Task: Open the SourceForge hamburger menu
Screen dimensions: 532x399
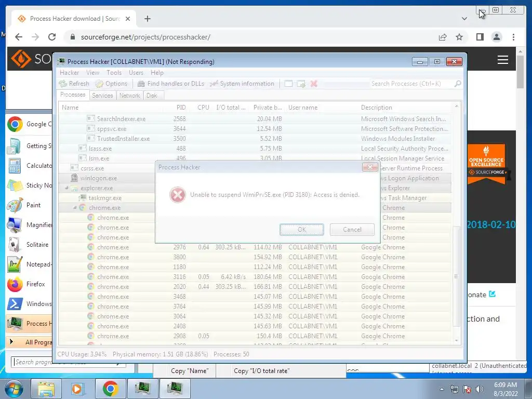Action: click(502, 60)
